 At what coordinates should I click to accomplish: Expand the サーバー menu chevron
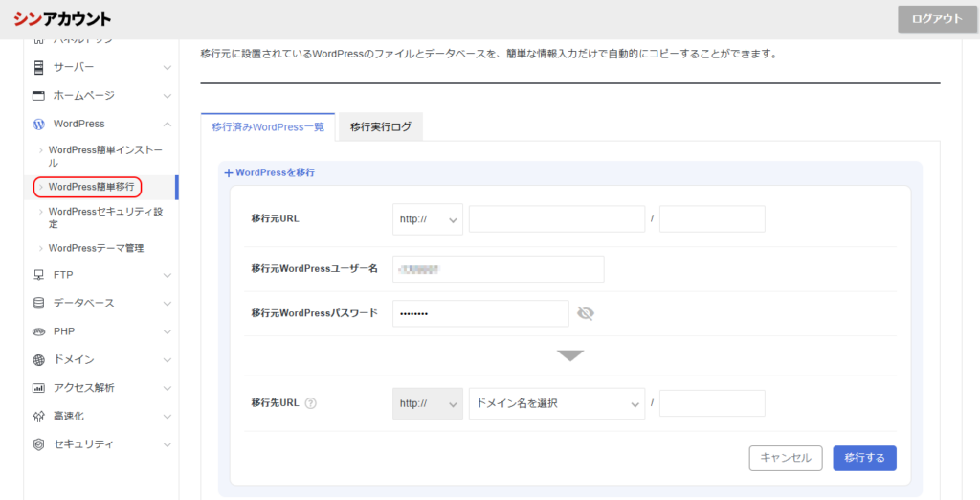click(167, 67)
